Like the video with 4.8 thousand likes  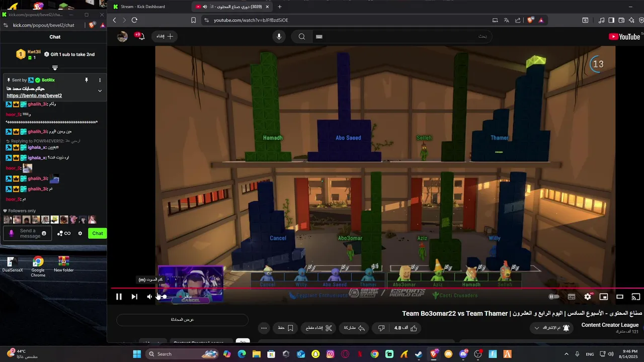[407, 328]
